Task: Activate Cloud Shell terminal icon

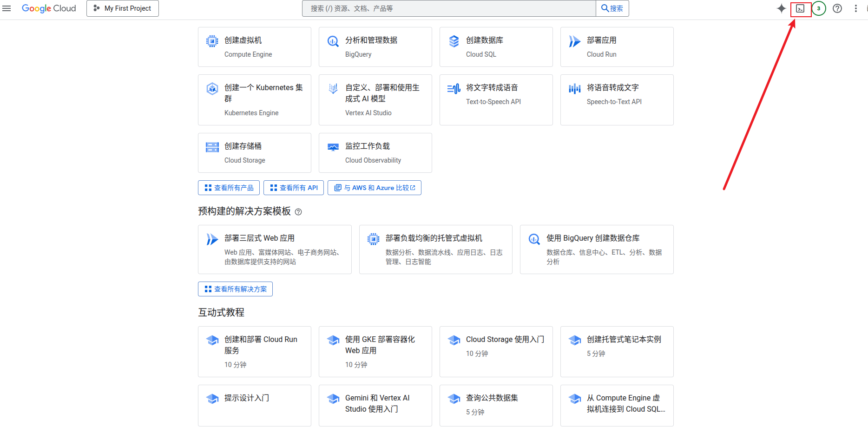Action: [x=800, y=9]
